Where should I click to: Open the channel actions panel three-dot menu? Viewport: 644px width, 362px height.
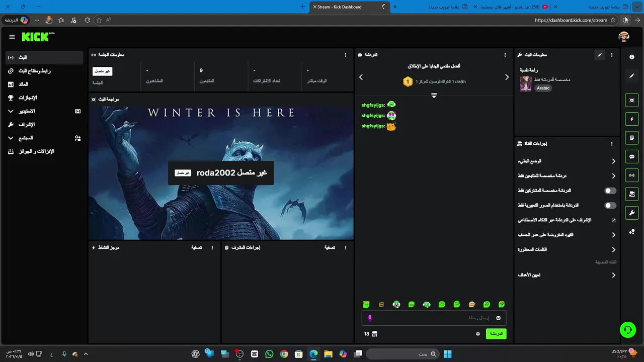[612, 144]
